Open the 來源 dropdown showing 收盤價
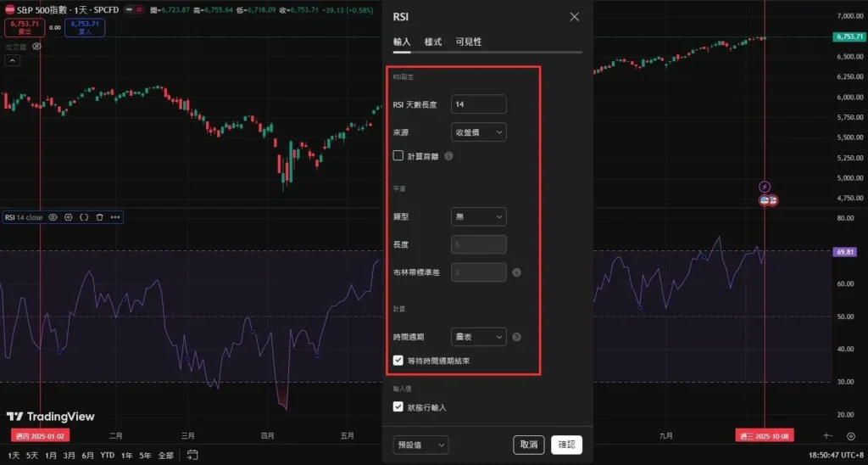The width and height of the screenshot is (868, 465). click(478, 132)
